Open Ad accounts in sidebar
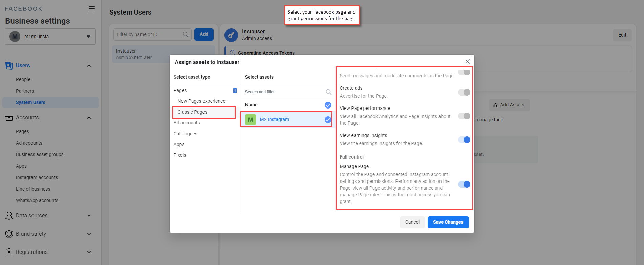The image size is (644, 265). coord(29,143)
